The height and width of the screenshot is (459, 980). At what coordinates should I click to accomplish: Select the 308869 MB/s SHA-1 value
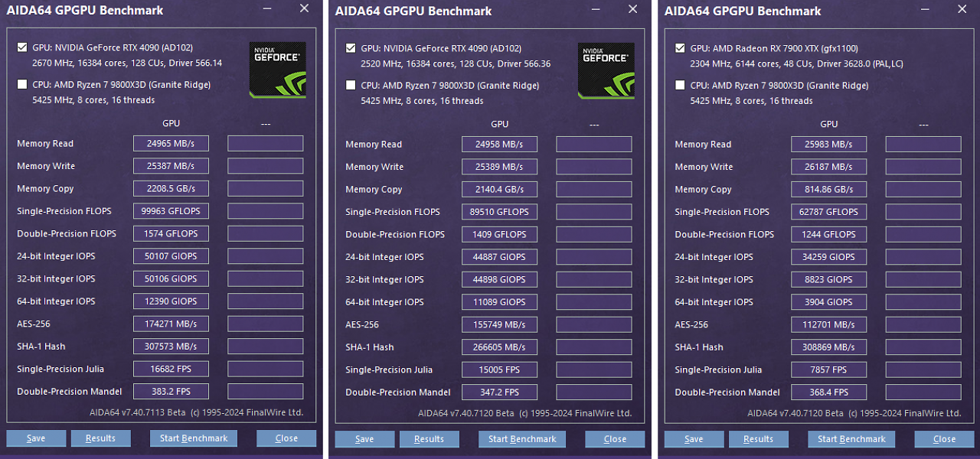click(x=828, y=347)
